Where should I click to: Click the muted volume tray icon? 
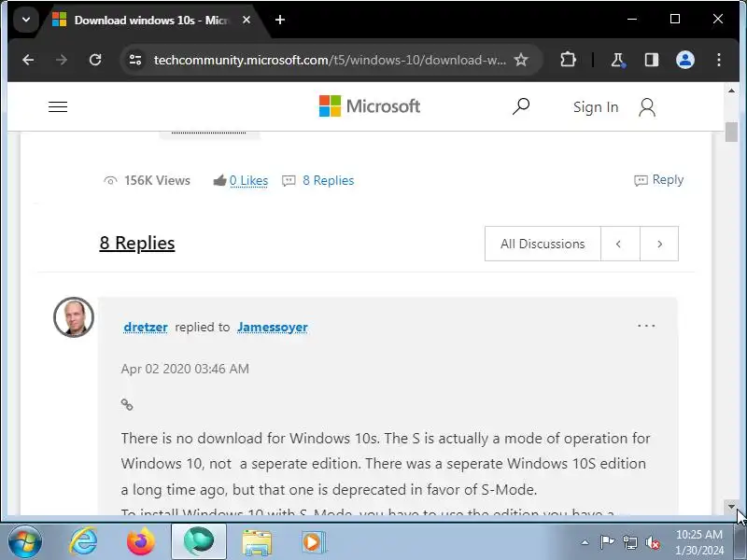click(x=653, y=542)
